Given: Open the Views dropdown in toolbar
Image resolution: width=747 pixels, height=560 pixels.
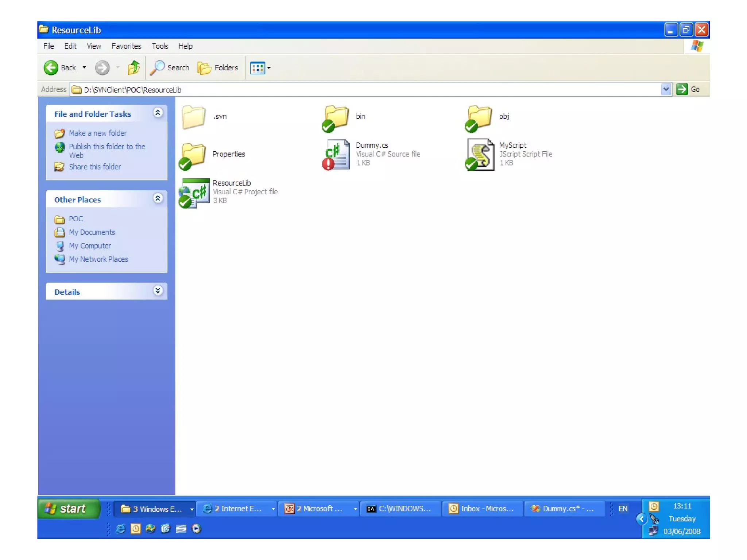Looking at the screenshot, I should (260, 68).
